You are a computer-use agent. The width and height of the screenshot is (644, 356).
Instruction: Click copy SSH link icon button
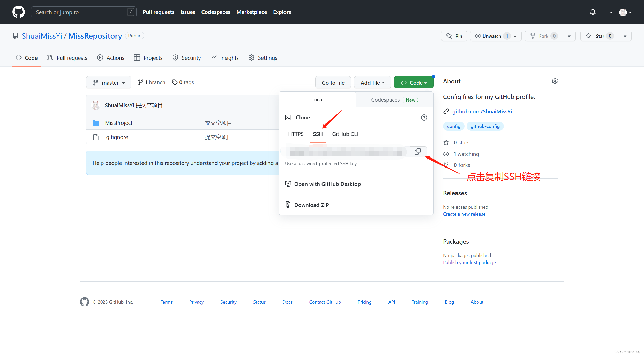(418, 152)
